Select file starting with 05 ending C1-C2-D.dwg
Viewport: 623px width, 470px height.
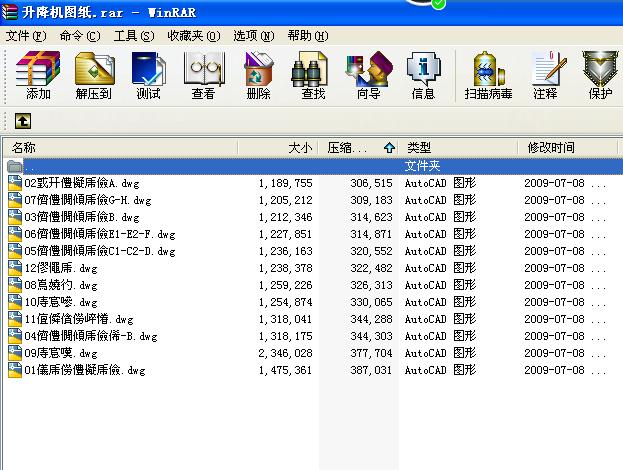pos(100,251)
